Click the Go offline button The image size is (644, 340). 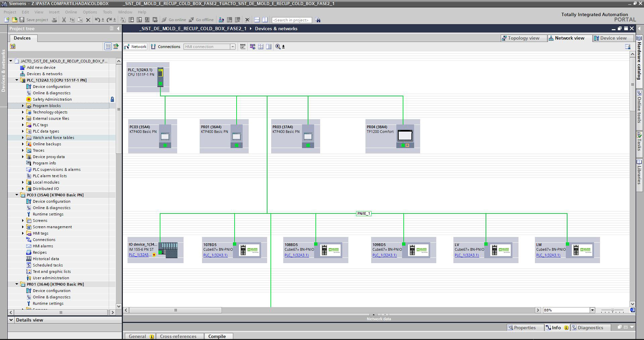click(201, 20)
